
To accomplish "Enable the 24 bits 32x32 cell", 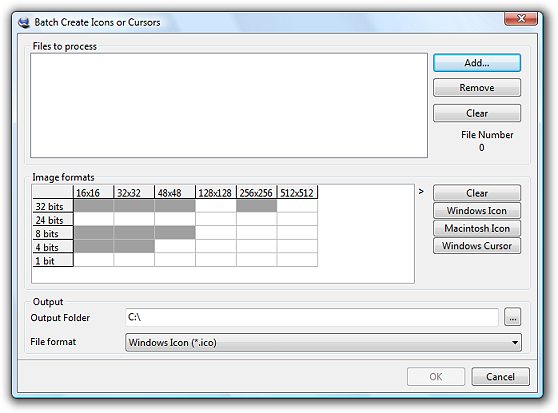I will (x=134, y=219).
